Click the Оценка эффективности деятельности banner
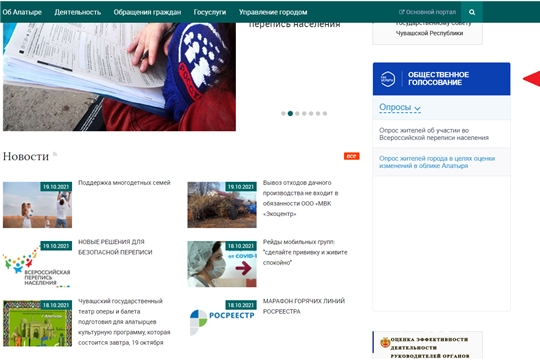Image resolution: width=540 pixels, height=360 pixels. pyautogui.click(x=427, y=346)
